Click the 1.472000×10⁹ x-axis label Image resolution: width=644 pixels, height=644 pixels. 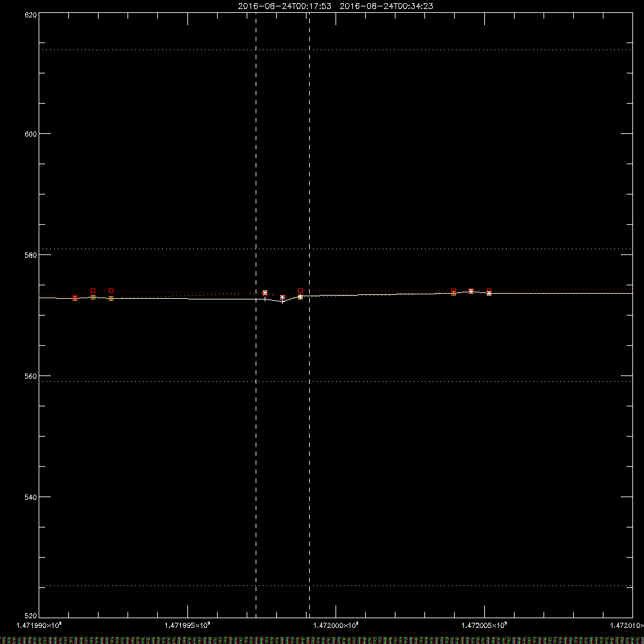point(336,625)
